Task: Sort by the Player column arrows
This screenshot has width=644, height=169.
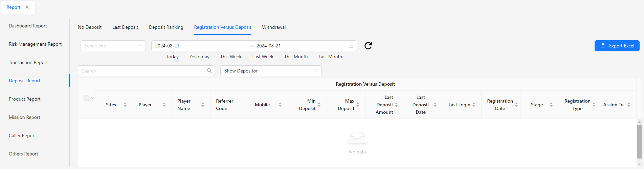Action: 164,105
